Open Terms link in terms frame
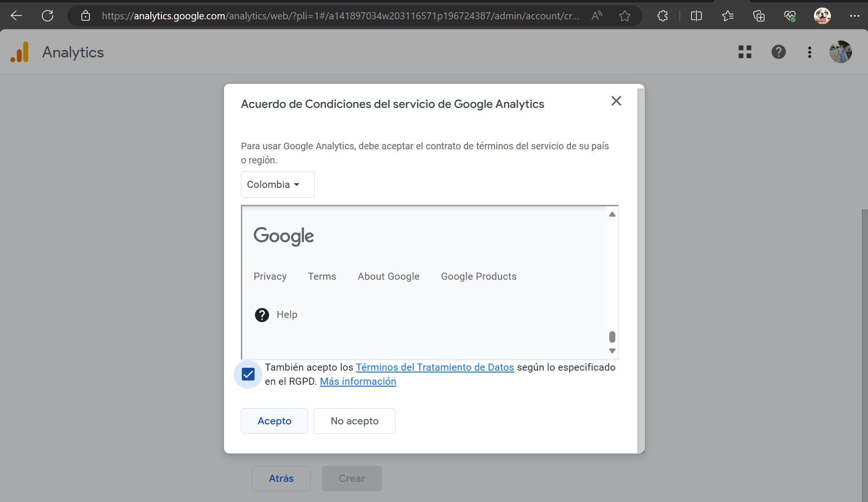868x502 pixels. tap(322, 276)
